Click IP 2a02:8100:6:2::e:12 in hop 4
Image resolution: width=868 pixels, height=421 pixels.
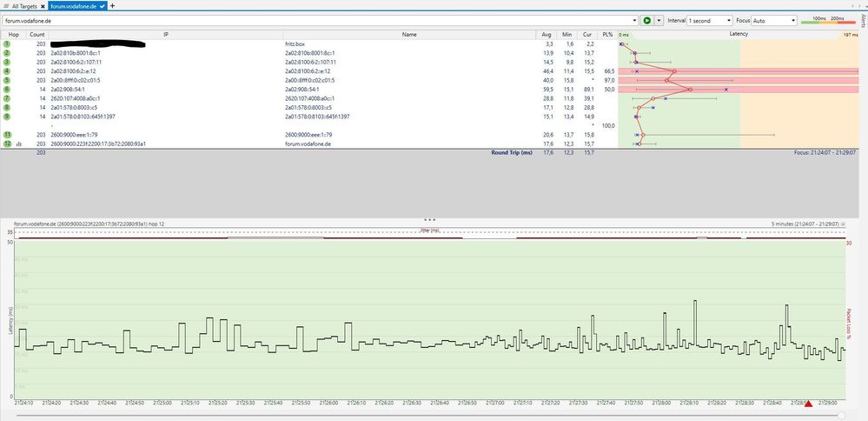pos(73,71)
